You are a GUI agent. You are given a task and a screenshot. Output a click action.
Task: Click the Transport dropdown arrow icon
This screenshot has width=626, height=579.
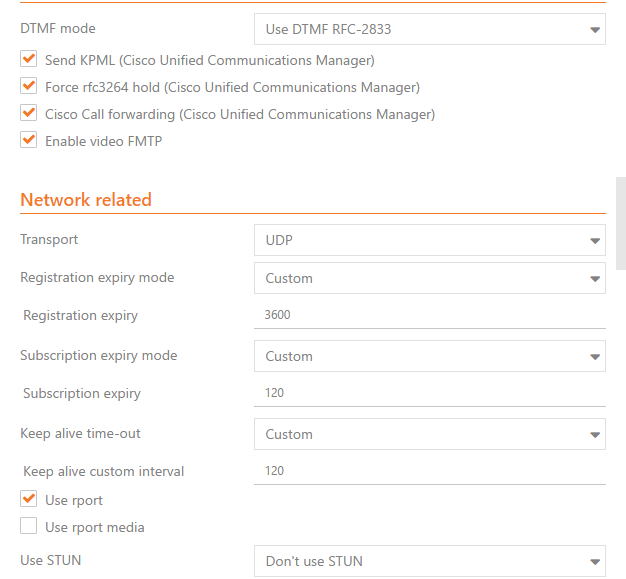[x=594, y=241]
